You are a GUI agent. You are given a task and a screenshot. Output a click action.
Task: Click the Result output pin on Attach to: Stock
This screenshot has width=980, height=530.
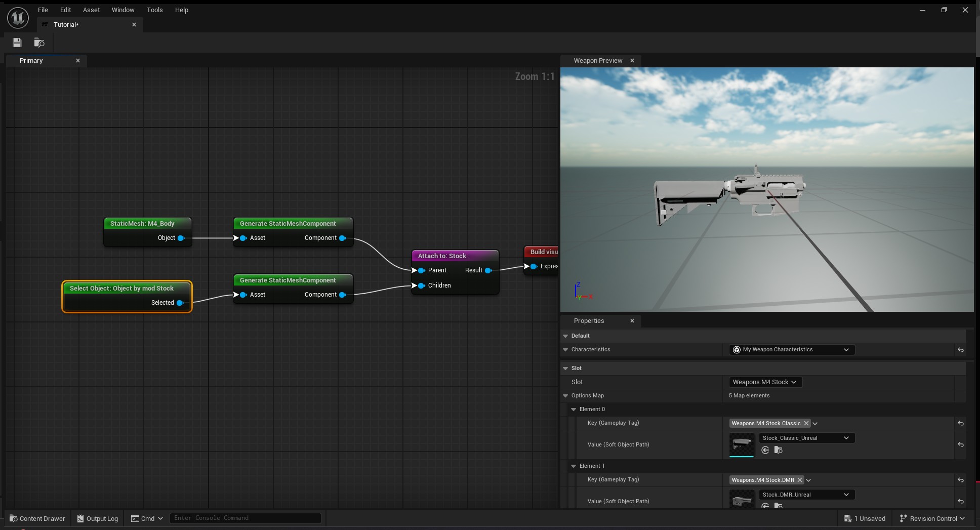pos(488,270)
